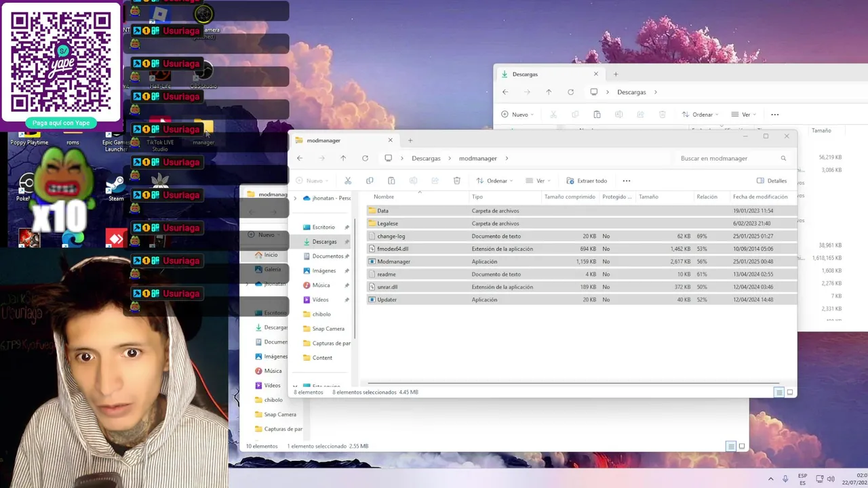Refresh the modmanager folder view
Screen dimensions: 868x488
(365, 158)
